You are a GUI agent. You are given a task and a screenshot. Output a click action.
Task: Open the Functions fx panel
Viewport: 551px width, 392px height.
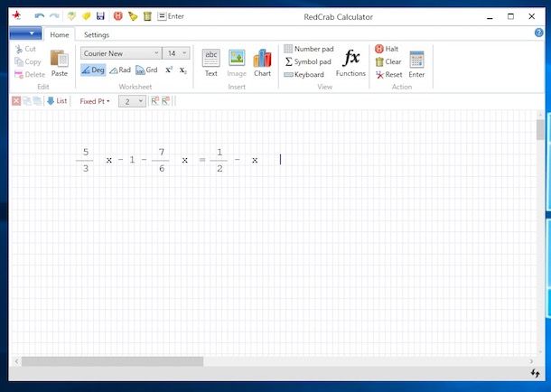tap(350, 61)
